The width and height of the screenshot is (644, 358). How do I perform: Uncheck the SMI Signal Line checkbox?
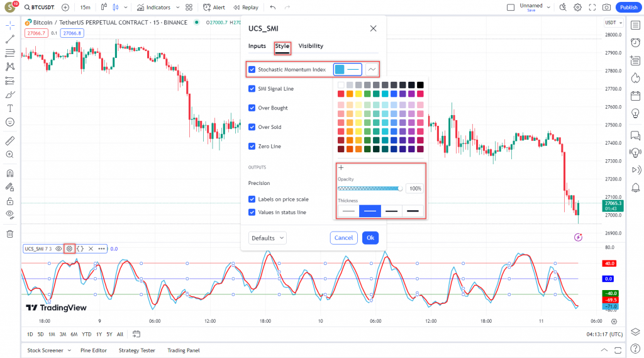pyautogui.click(x=252, y=89)
